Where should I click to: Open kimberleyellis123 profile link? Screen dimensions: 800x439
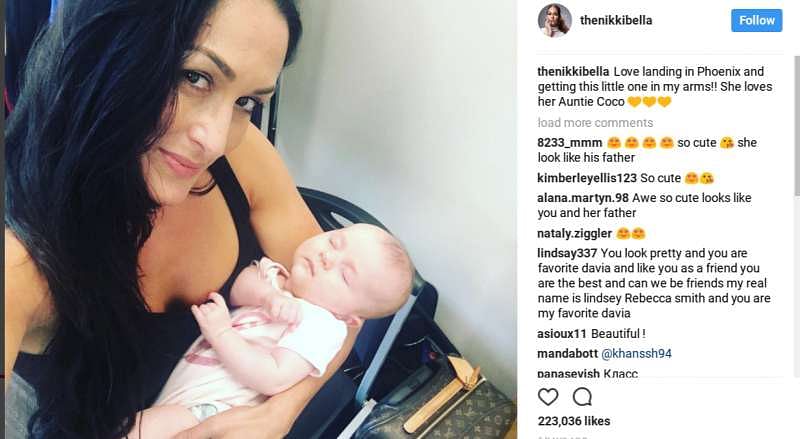[587, 178]
